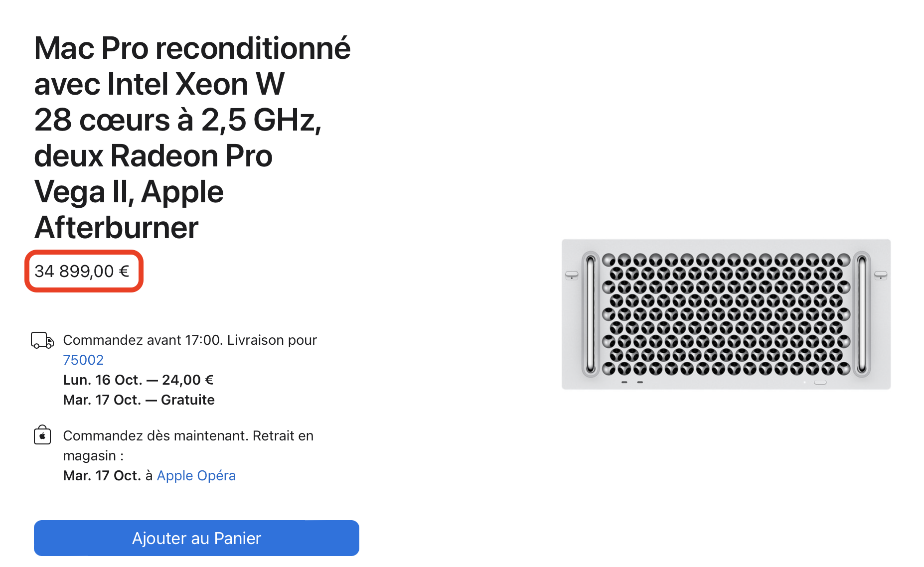The image size is (924, 567).
Task: Click the word Afterburner in the title
Action: point(116,228)
